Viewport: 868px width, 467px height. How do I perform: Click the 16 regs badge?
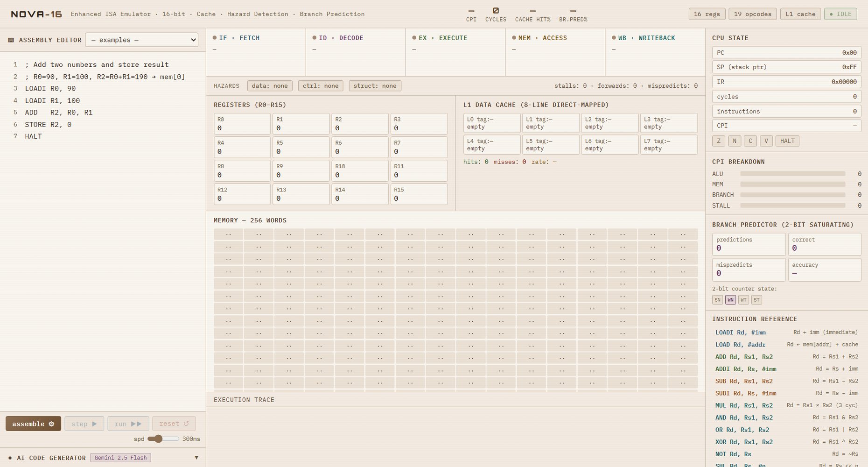click(x=707, y=14)
